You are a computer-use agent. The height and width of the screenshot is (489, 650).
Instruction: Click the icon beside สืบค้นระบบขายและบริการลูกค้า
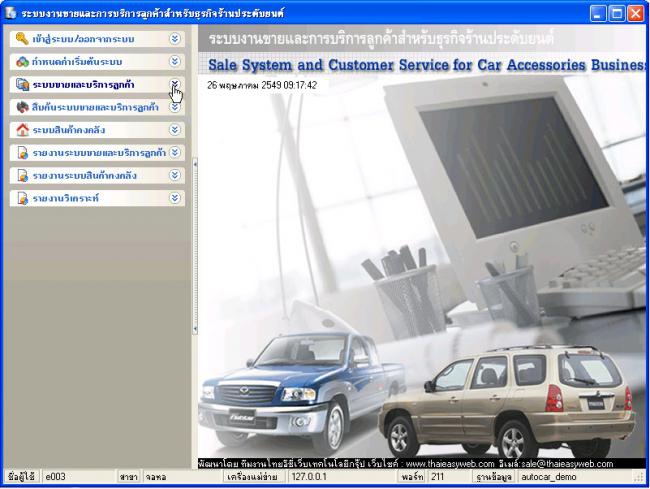22,107
